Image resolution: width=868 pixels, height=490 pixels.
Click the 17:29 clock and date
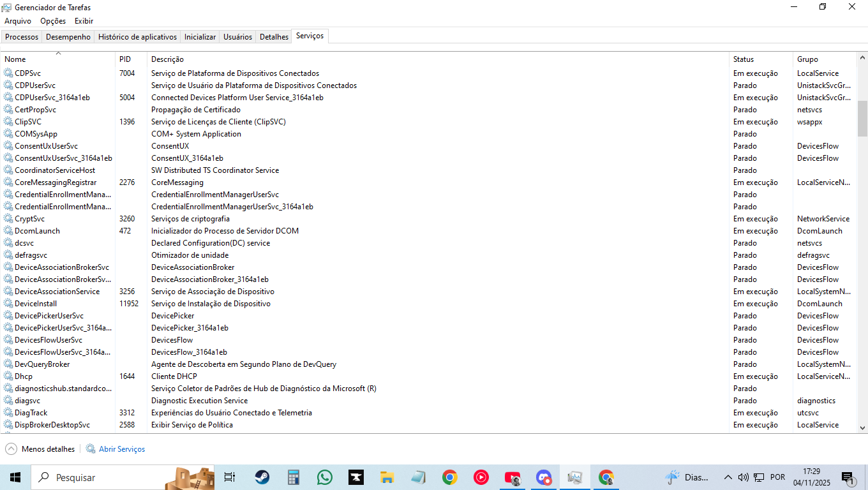(x=811, y=477)
